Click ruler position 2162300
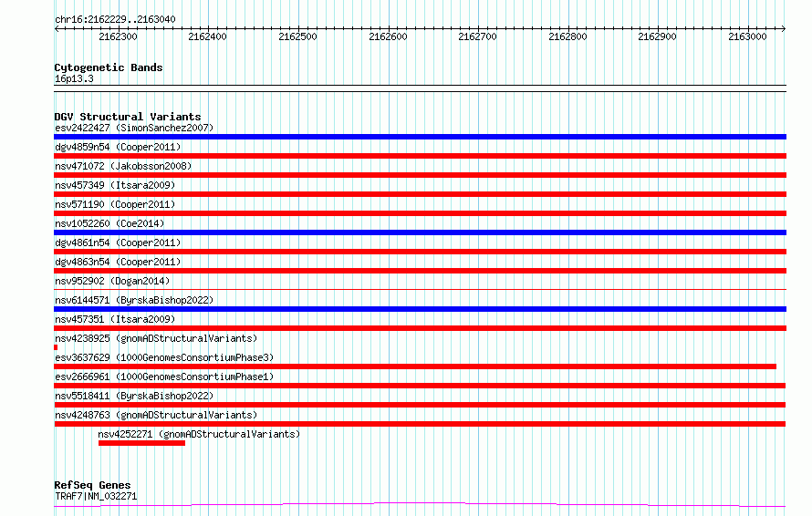 coord(118,36)
